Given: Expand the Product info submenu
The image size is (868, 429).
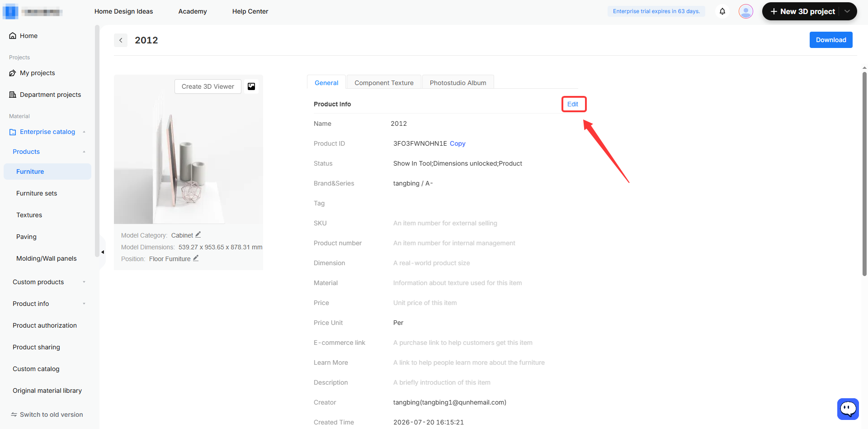Looking at the screenshot, I should 84,304.
